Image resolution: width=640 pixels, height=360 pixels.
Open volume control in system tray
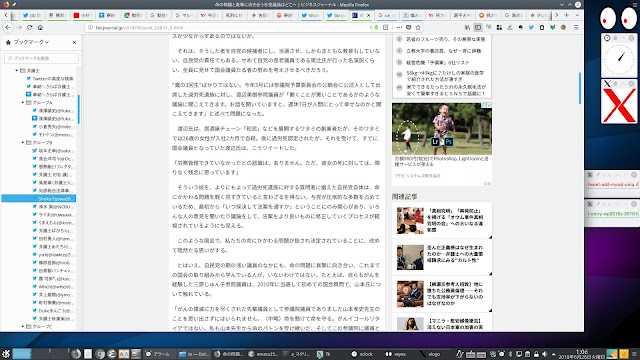tap(544, 354)
